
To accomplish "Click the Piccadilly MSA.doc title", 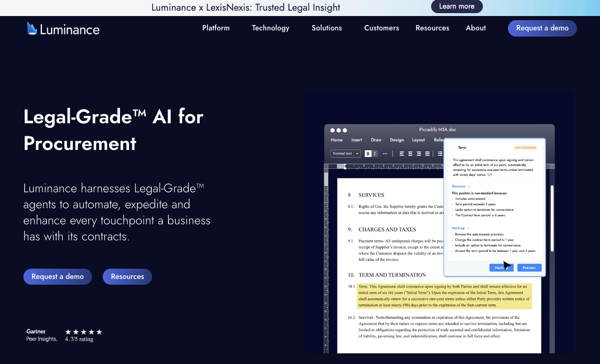I will coord(437,129).
